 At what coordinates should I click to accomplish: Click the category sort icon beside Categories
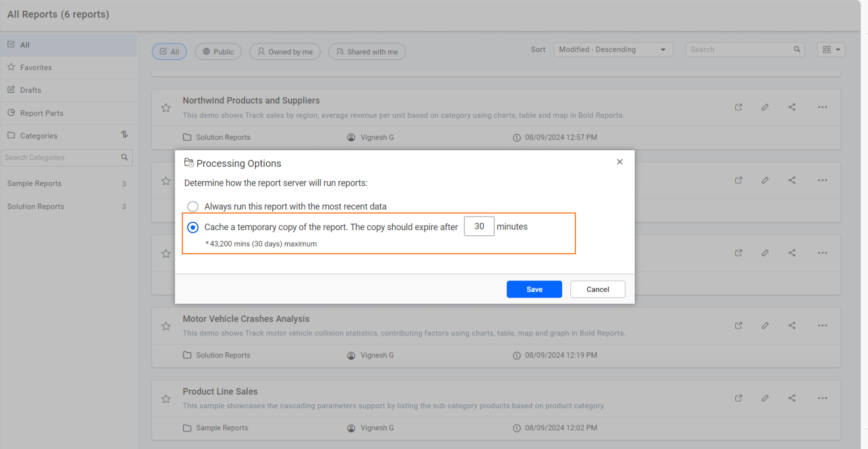124,135
